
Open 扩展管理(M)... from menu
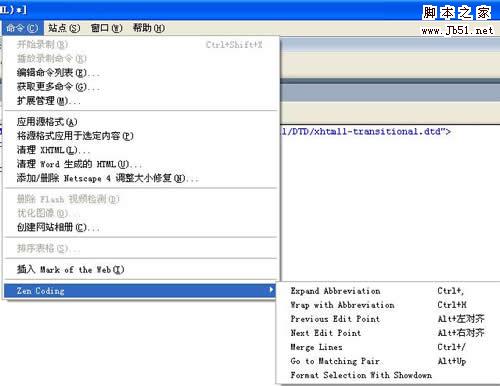point(141,101)
